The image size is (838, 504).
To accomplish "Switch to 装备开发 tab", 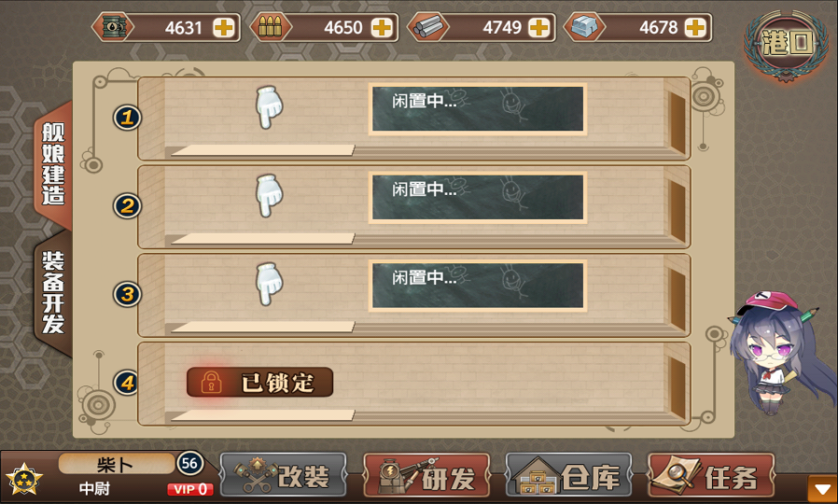I will tap(53, 293).
